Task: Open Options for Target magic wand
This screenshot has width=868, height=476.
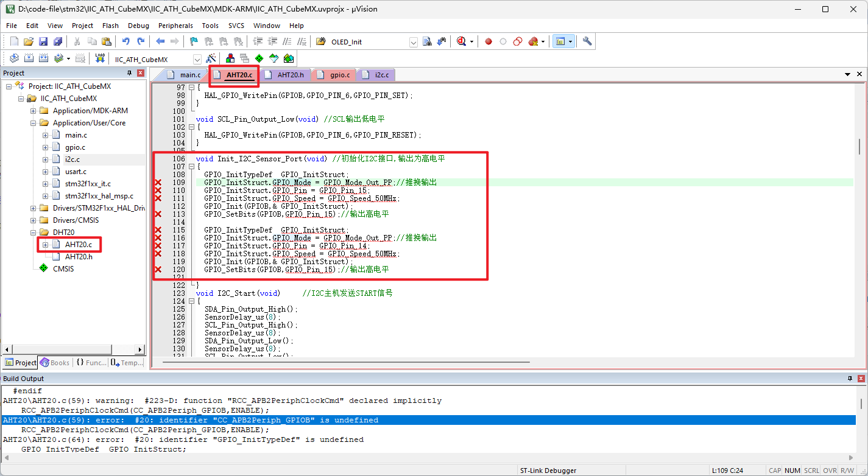Action: (x=211, y=58)
